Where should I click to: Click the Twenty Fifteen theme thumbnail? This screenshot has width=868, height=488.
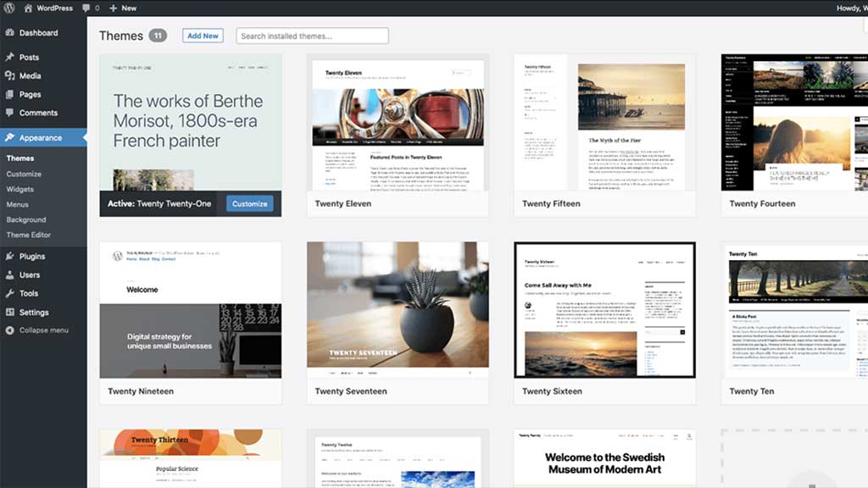click(x=605, y=122)
